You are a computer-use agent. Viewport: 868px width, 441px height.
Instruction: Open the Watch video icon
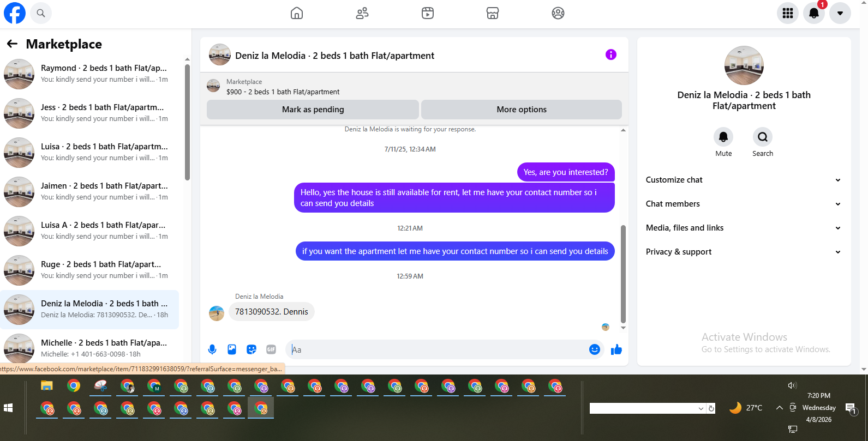428,13
